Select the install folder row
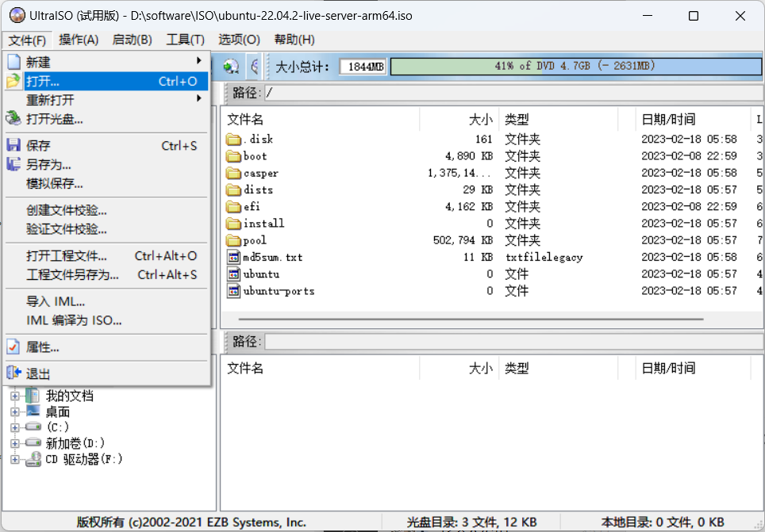The height and width of the screenshot is (532, 765). click(493, 224)
